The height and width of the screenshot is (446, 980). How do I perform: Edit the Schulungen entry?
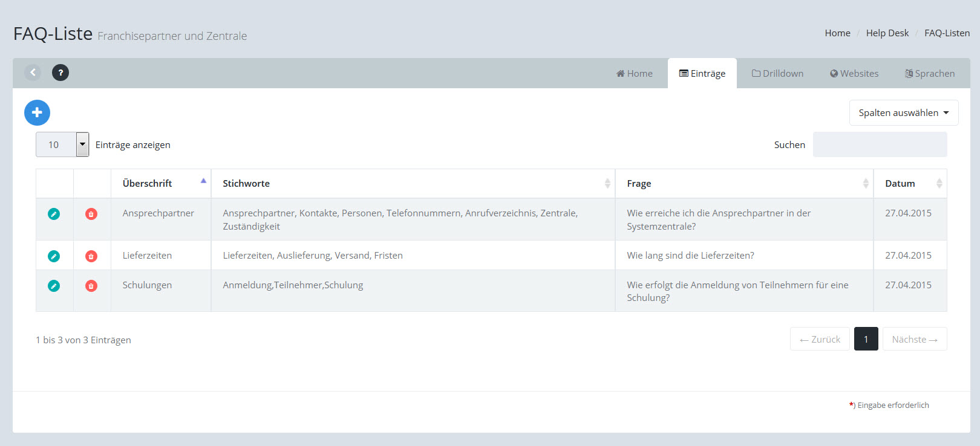(54, 286)
